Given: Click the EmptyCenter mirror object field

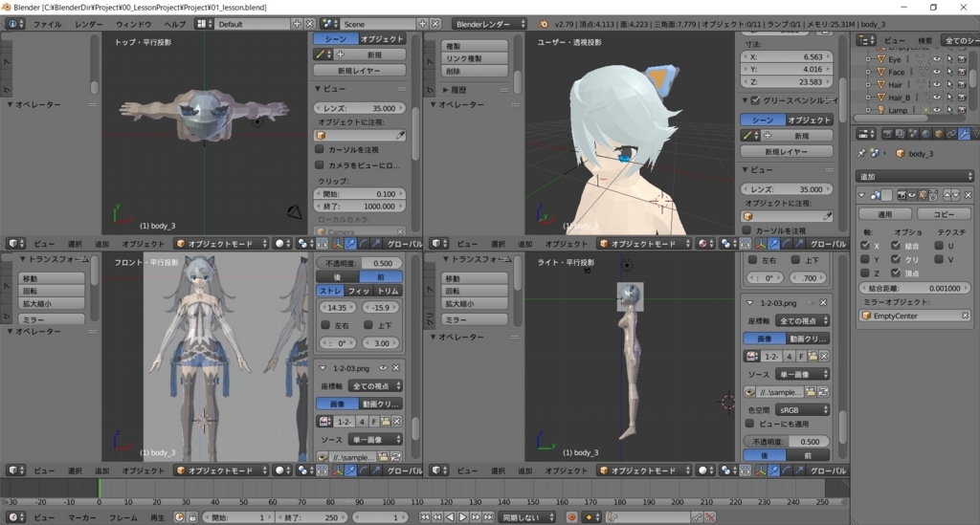Looking at the screenshot, I should click(914, 316).
